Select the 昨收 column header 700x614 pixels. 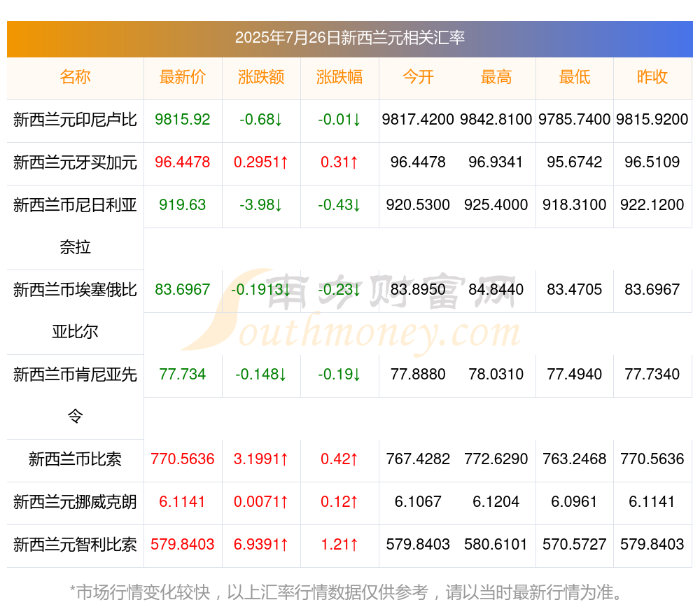(x=652, y=77)
